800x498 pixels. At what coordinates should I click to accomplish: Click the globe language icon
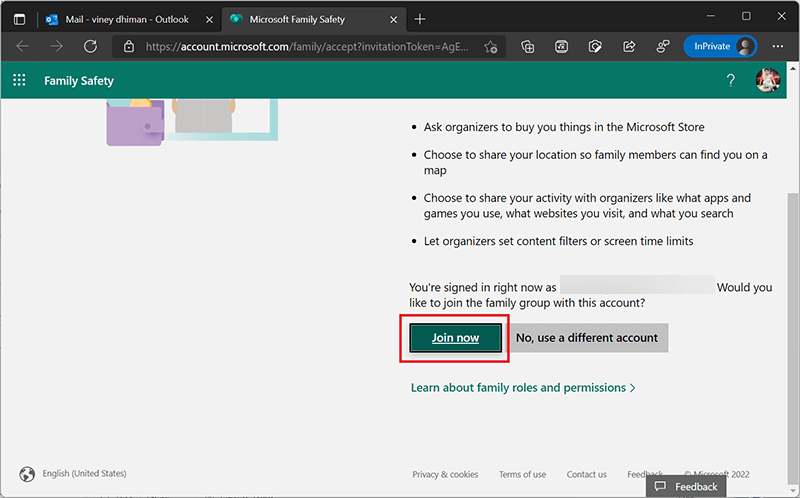point(27,474)
